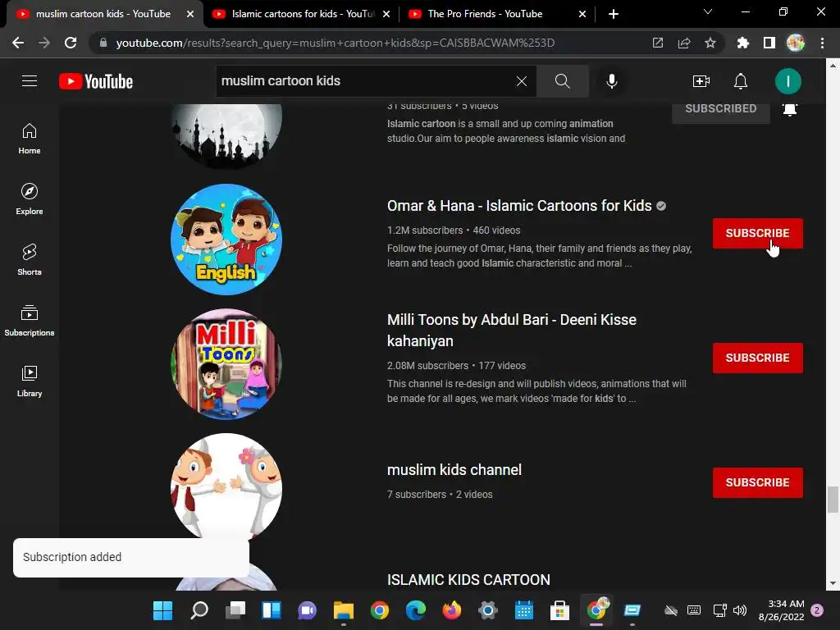
Task: Click '1.2M subscribers' under Omar & Hana
Action: point(425,231)
